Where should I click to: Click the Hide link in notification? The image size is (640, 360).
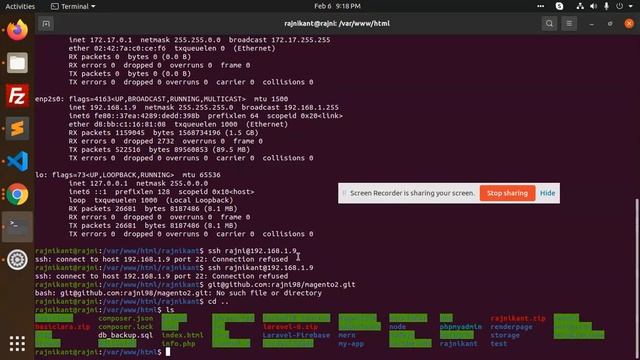pyautogui.click(x=547, y=193)
